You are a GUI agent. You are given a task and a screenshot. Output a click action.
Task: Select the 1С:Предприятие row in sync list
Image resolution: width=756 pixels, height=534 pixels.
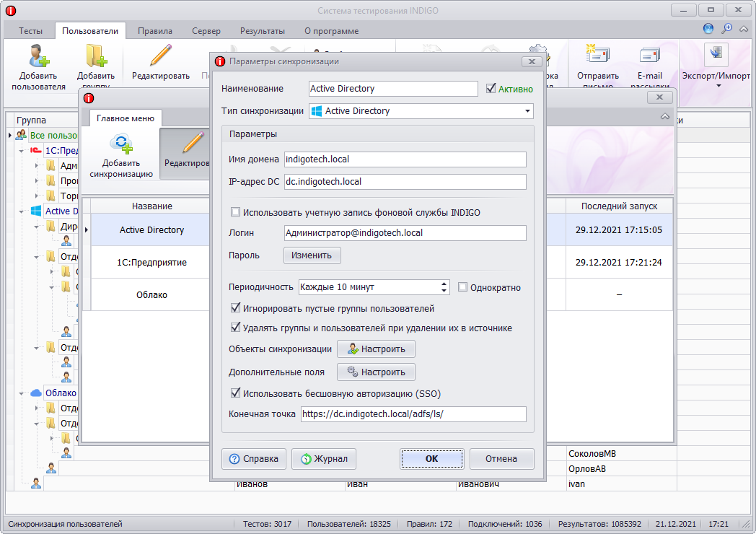pos(151,263)
